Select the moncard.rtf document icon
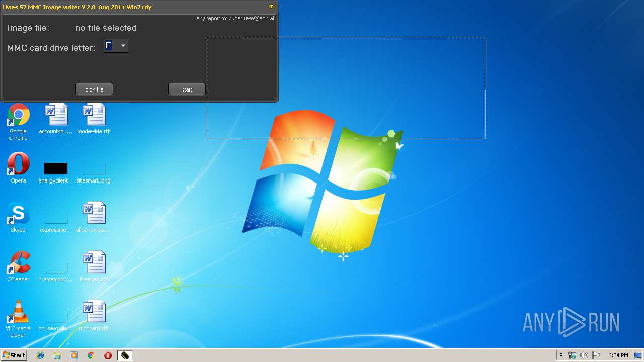 [94, 316]
